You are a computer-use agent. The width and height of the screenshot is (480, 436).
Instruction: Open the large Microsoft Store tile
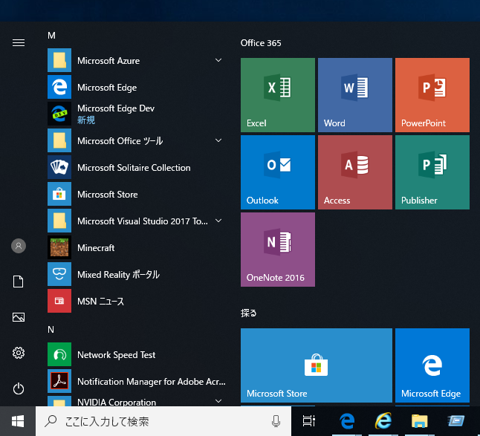pos(316,365)
